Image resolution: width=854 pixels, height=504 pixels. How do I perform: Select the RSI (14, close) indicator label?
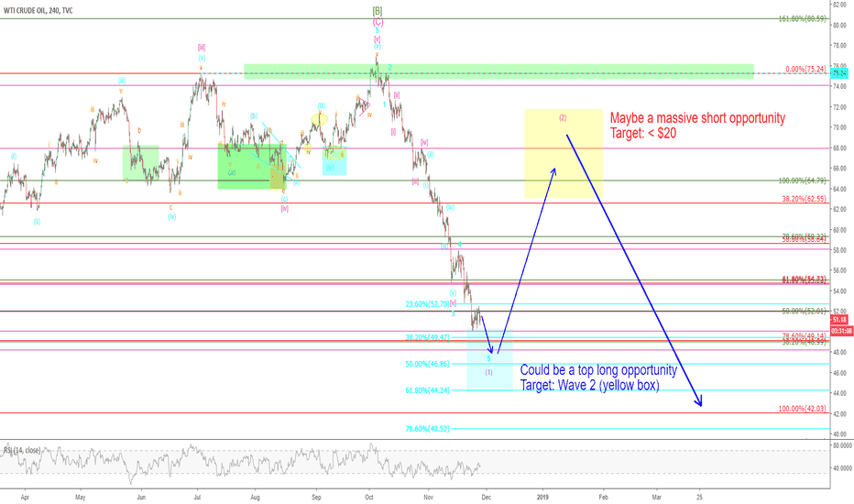22,450
